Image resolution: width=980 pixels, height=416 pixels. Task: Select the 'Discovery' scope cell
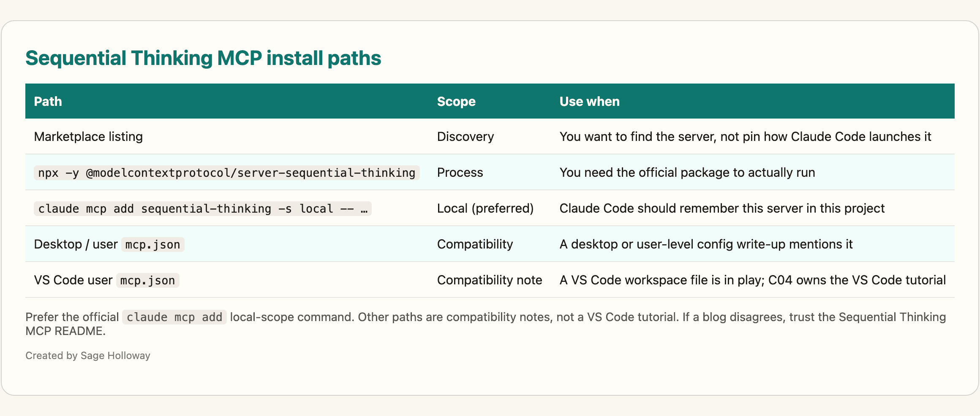pyautogui.click(x=465, y=137)
